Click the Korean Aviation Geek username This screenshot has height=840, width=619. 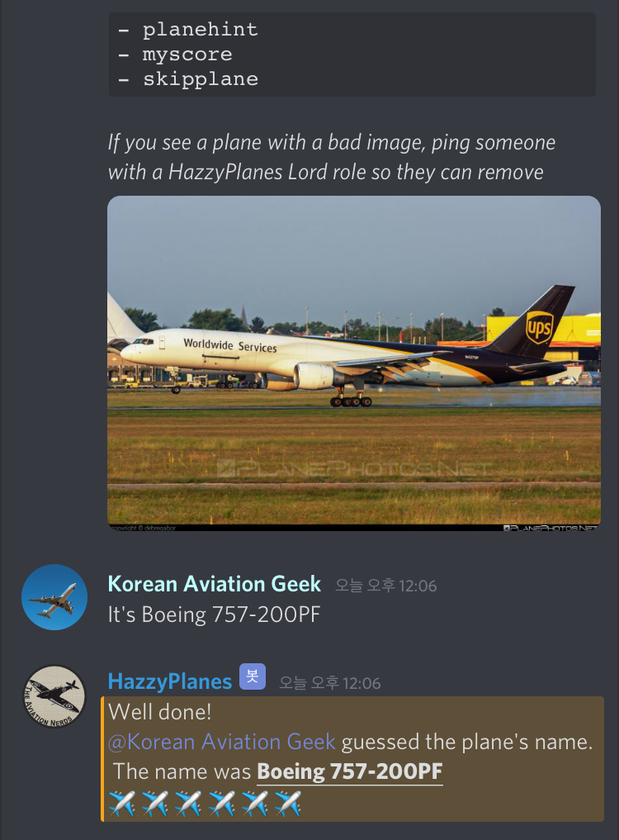pyautogui.click(x=215, y=584)
